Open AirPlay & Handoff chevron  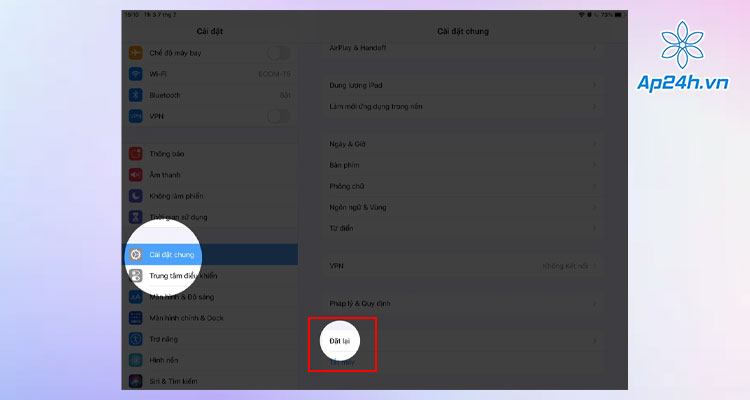click(595, 48)
